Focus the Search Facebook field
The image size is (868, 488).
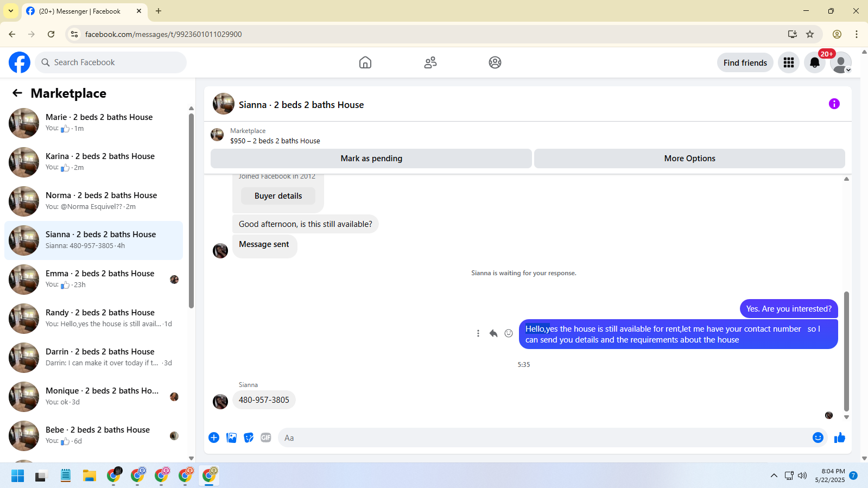(111, 62)
